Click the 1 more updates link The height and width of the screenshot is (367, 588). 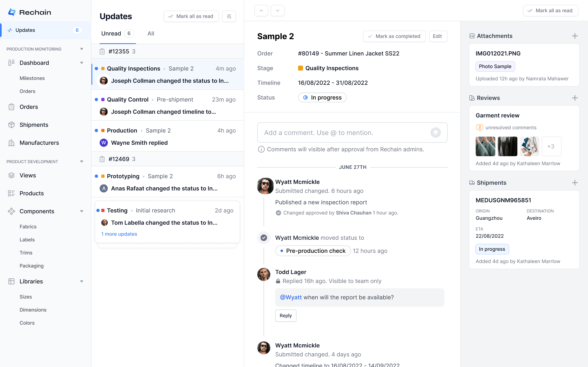coord(119,234)
